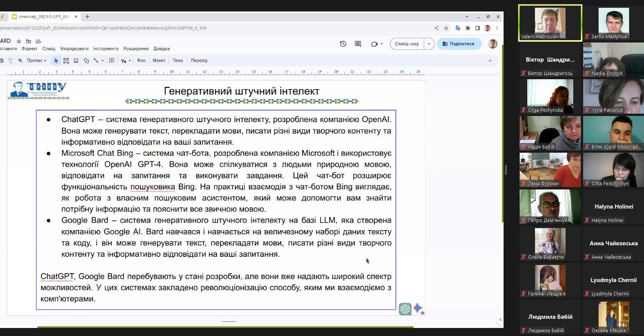Screen dimensions: 644x336
Task: Open Chrome three-dot menu
Action: click(497, 28)
